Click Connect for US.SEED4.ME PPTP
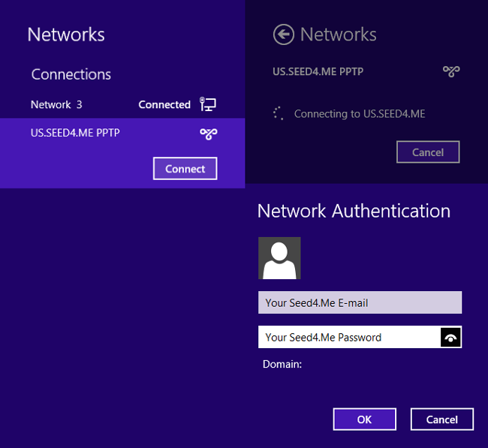Image resolution: width=488 pixels, height=448 pixels. 185,169
